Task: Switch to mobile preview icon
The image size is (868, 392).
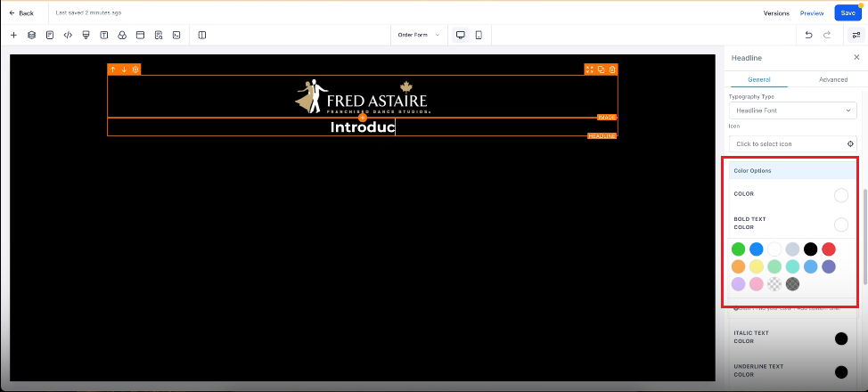Action: tap(479, 35)
